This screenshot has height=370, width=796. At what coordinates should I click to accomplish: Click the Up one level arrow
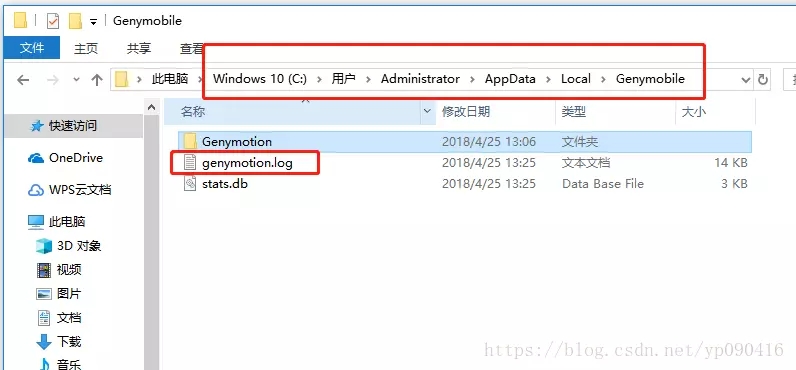96,80
